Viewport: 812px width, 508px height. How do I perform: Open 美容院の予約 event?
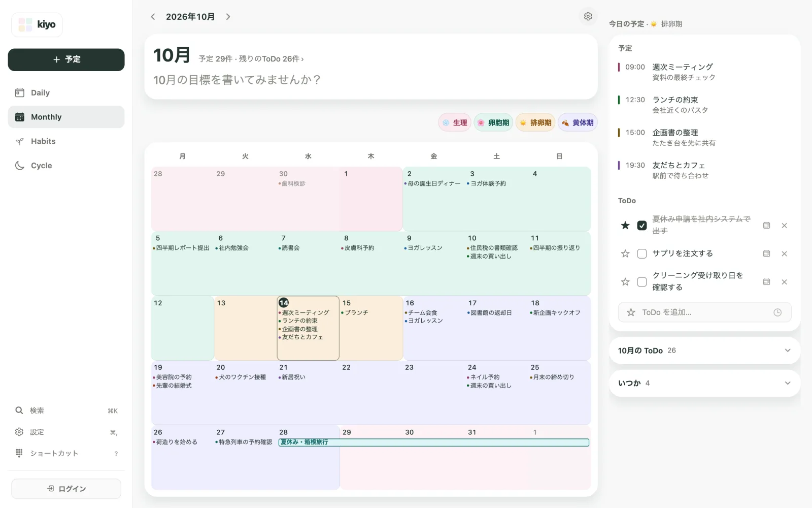click(x=172, y=377)
